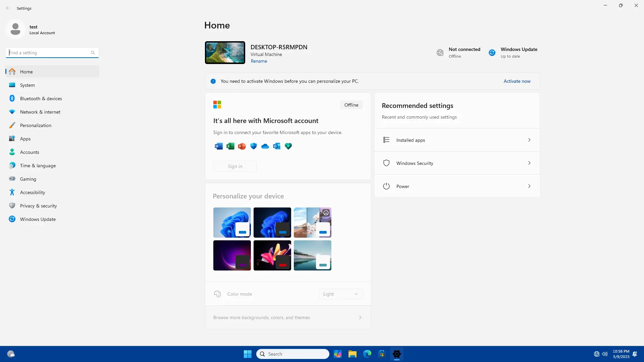This screenshot has width=644, height=362.
Task: Open the Color mode dropdown
Action: (340, 294)
